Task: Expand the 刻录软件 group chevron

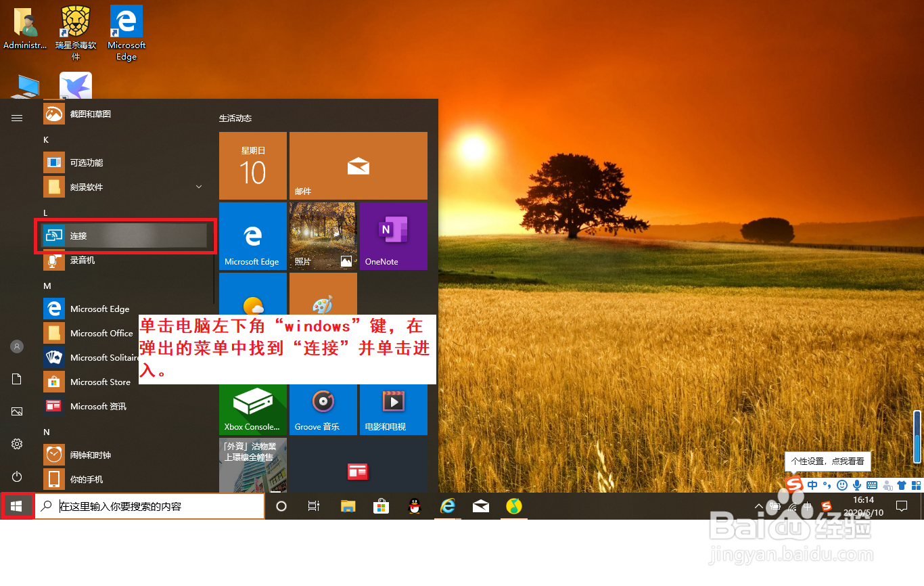Action: click(x=198, y=186)
